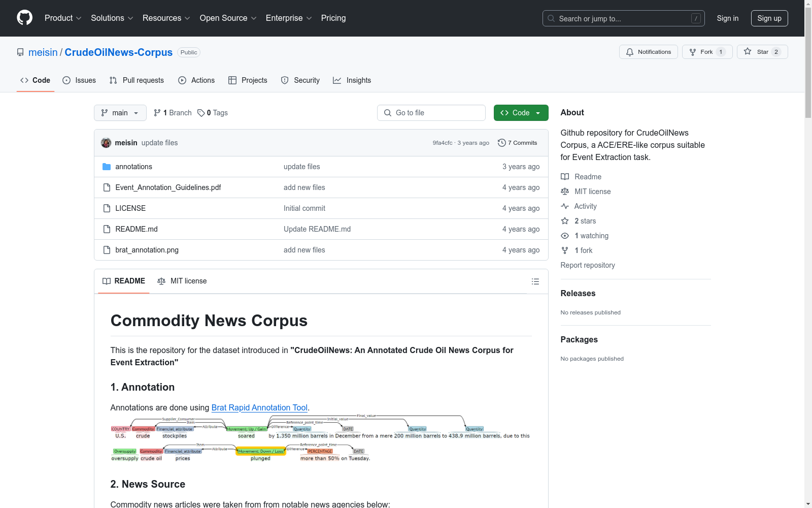Click the 'Initial commit' message
Viewport: 812px width, 508px height.
pos(304,208)
